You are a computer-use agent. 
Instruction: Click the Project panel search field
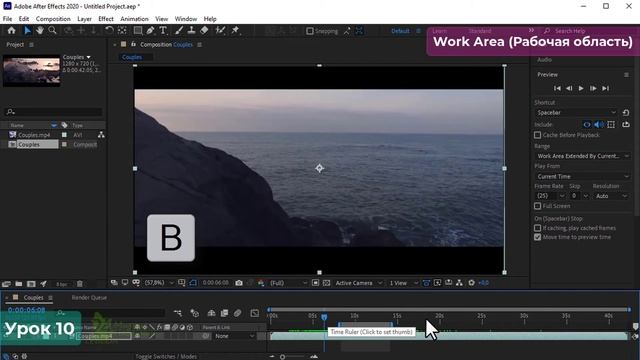click(54, 111)
